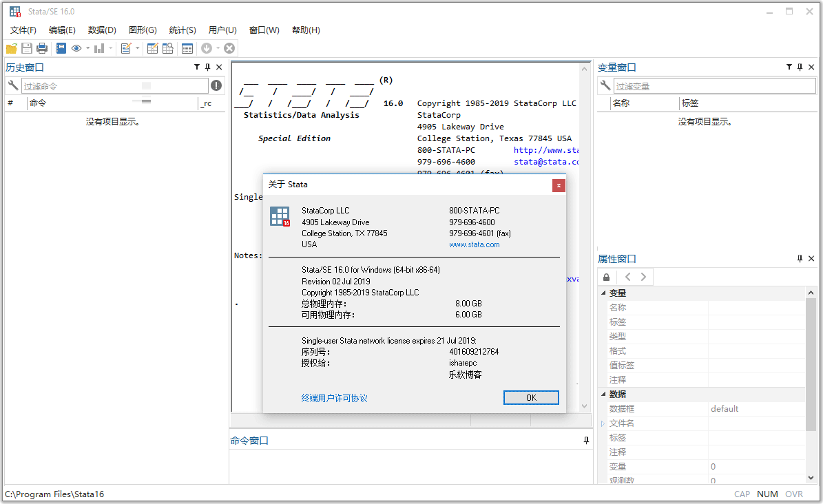Toggle pin on the properties window
This screenshot has width=823, height=504.
[800, 259]
